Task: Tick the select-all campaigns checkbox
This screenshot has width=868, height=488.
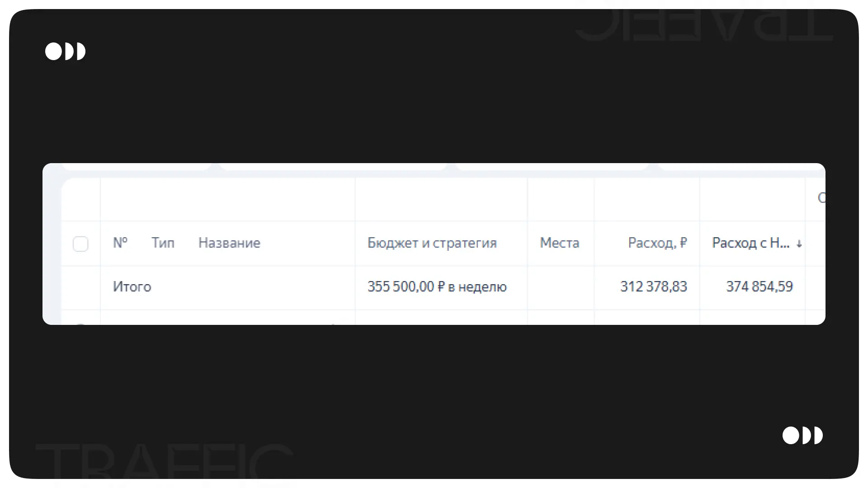Action: 80,244
